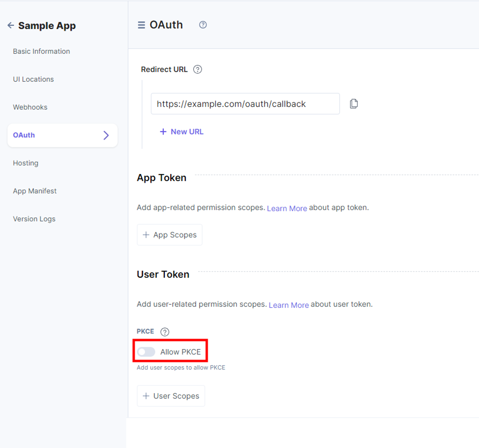View Version Logs in the sidebar

pos(34,219)
